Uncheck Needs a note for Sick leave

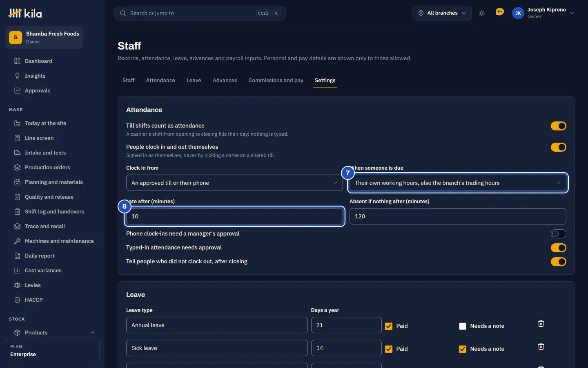coord(463,349)
